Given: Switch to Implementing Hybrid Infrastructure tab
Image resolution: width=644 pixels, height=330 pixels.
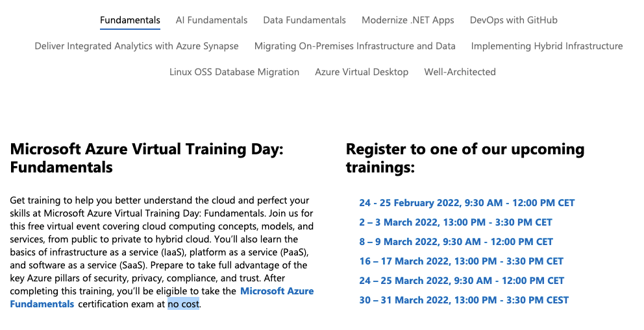Looking at the screenshot, I should (547, 46).
